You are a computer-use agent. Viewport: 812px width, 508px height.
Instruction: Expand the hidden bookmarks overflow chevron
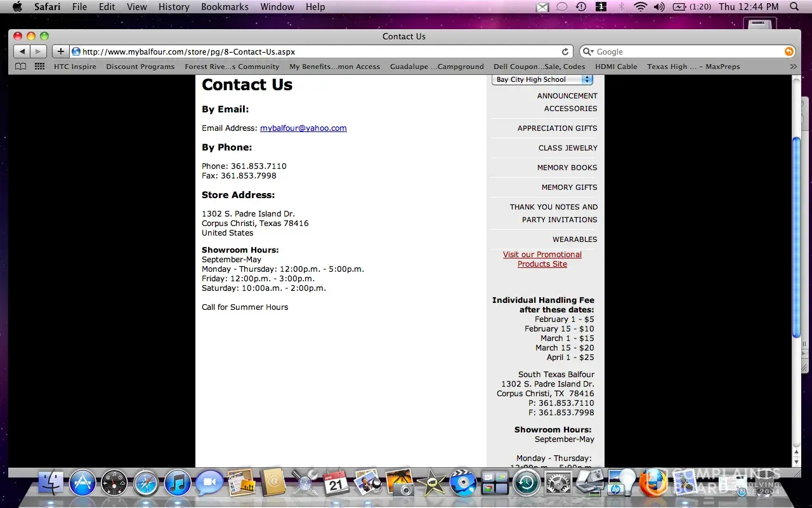pos(793,67)
